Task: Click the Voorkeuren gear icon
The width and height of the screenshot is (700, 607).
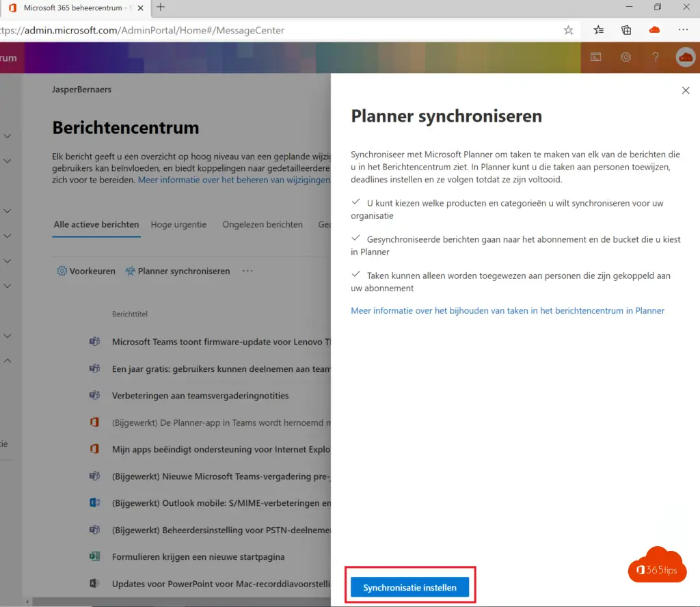Action: pyautogui.click(x=62, y=271)
